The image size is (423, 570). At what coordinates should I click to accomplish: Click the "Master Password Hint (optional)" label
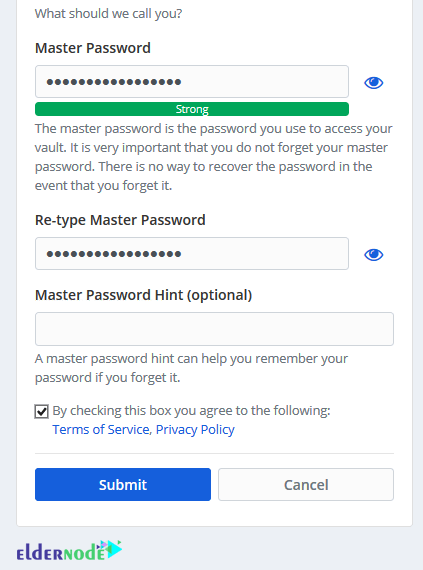[144, 295]
